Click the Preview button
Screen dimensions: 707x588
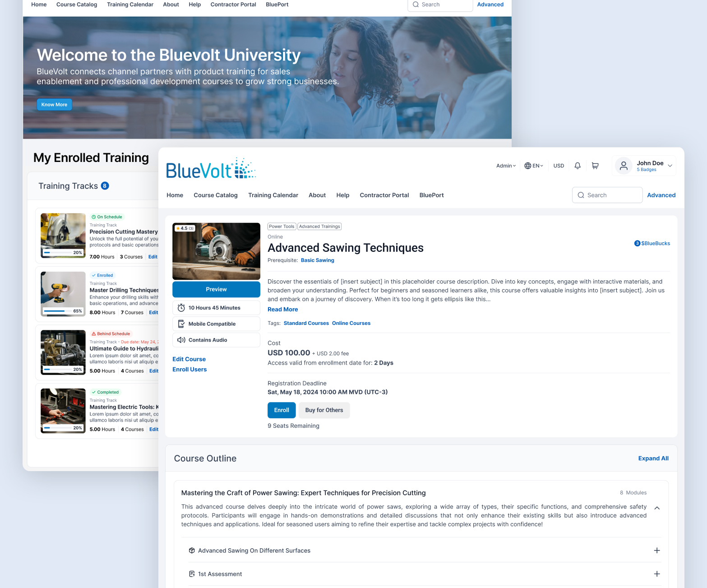tap(216, 290)
